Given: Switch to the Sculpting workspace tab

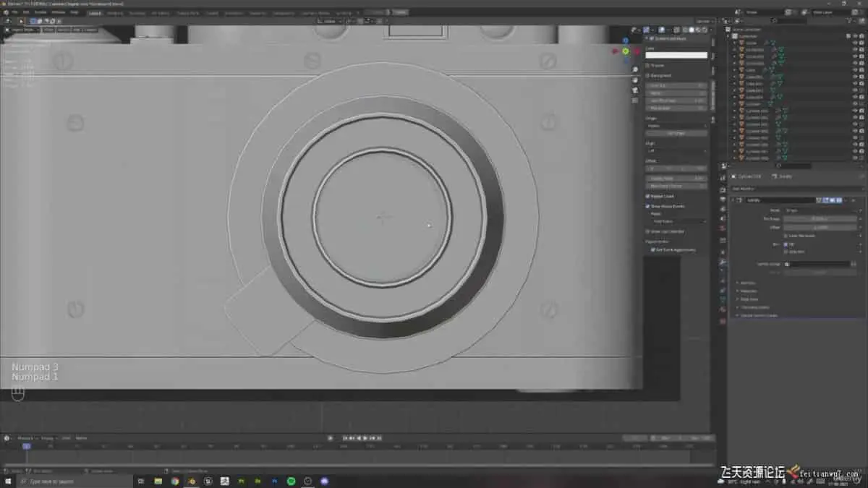Looking at the screenshot, I should [137, 12].
